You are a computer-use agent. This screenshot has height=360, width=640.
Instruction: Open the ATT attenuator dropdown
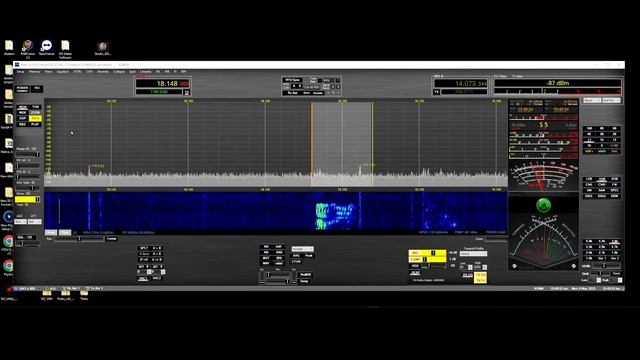point(34,222)
